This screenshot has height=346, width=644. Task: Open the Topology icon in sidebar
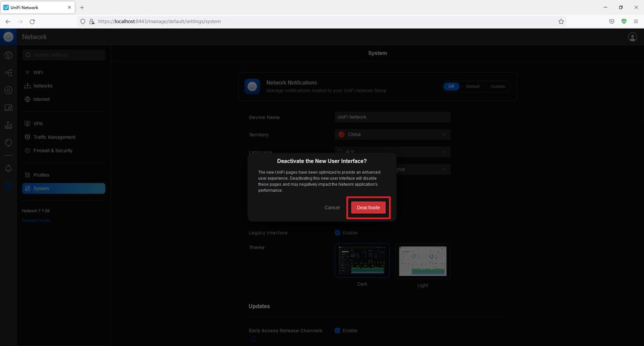(x=8, y=73)
